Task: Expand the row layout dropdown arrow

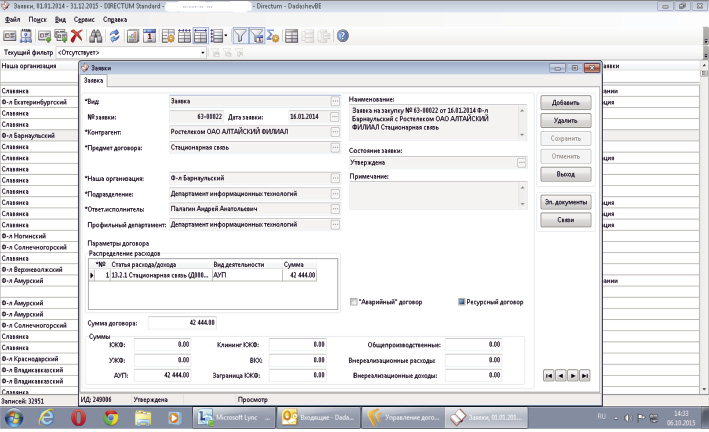Action: 226,36
